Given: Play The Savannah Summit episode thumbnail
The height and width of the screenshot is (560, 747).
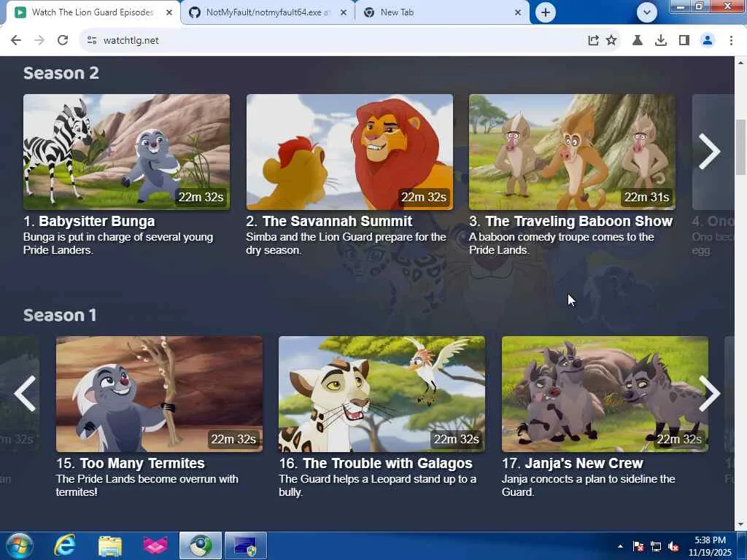Looking at the screenshot, I should point(349,152).
